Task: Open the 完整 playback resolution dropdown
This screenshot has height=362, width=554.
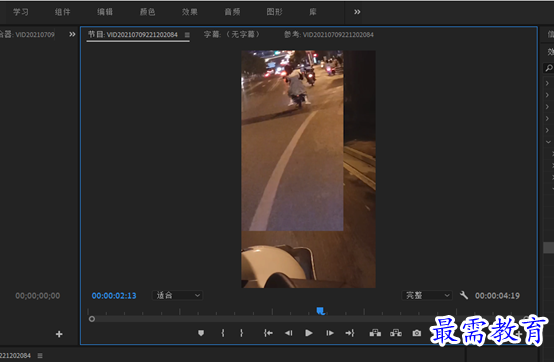Action: click(x=427, y=295)
